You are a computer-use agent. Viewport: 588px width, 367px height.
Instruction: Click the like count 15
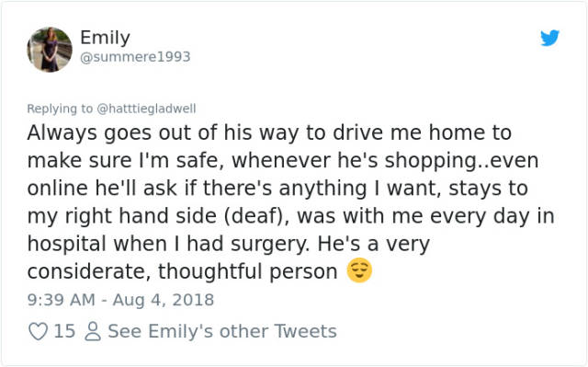pos(64,331)
